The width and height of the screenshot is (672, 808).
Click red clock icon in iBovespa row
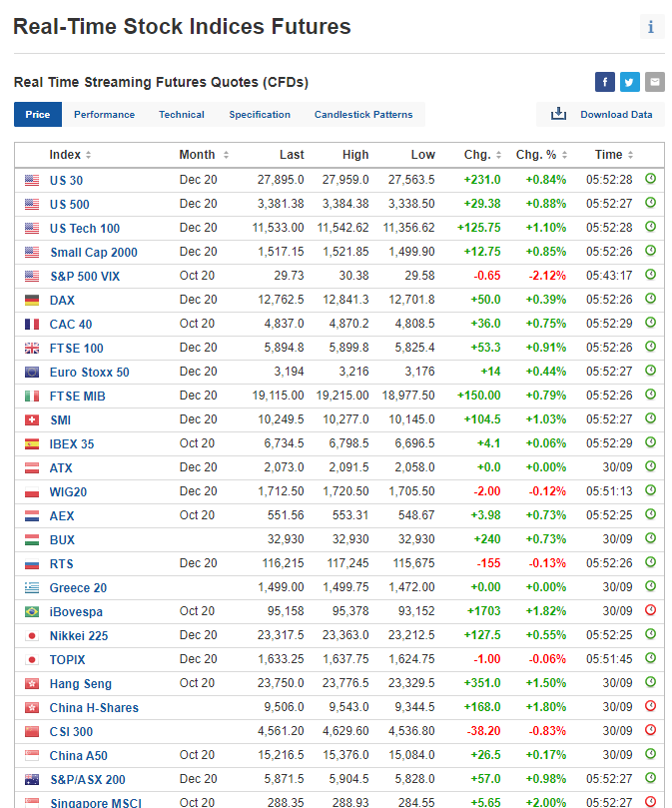pyautogui.click(x=650, y=611)
